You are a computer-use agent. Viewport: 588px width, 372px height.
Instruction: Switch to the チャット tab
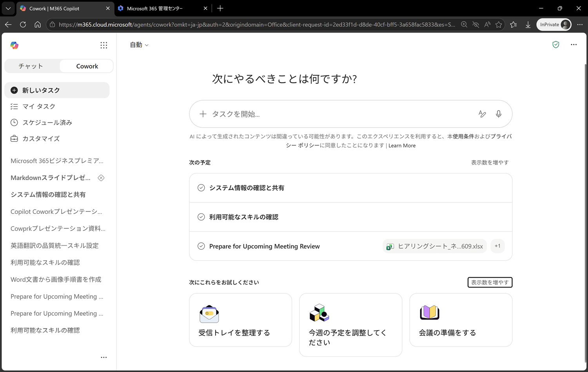[31, 66]
